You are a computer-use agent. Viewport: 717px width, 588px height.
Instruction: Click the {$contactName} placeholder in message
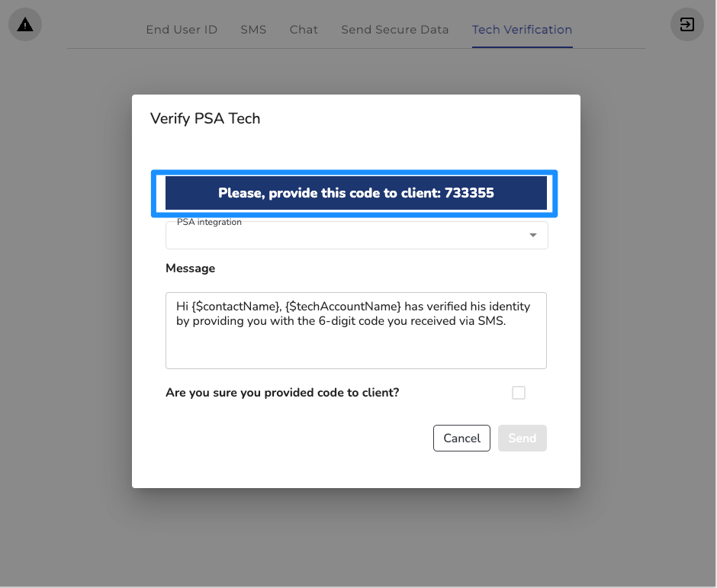[x=234, y=307]
